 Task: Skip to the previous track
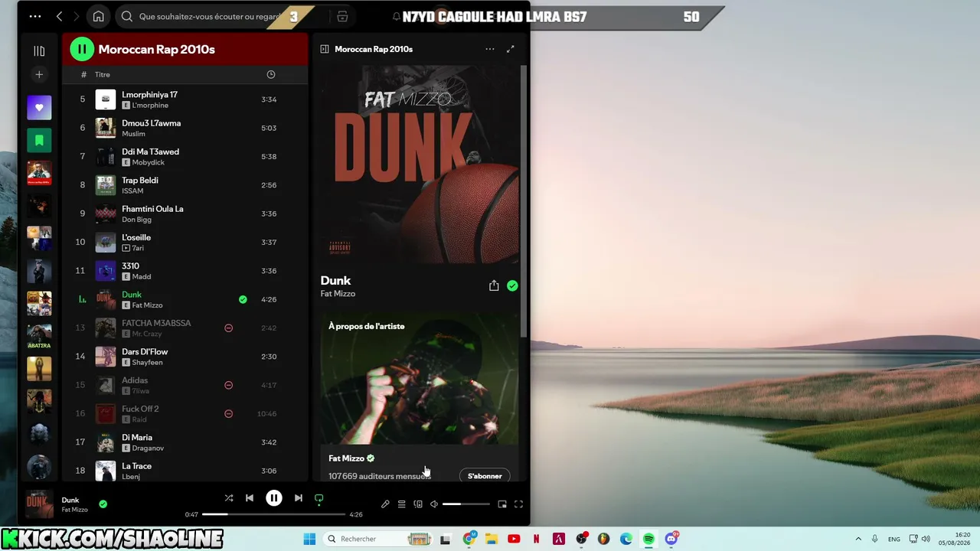click(x=249, y=498)
